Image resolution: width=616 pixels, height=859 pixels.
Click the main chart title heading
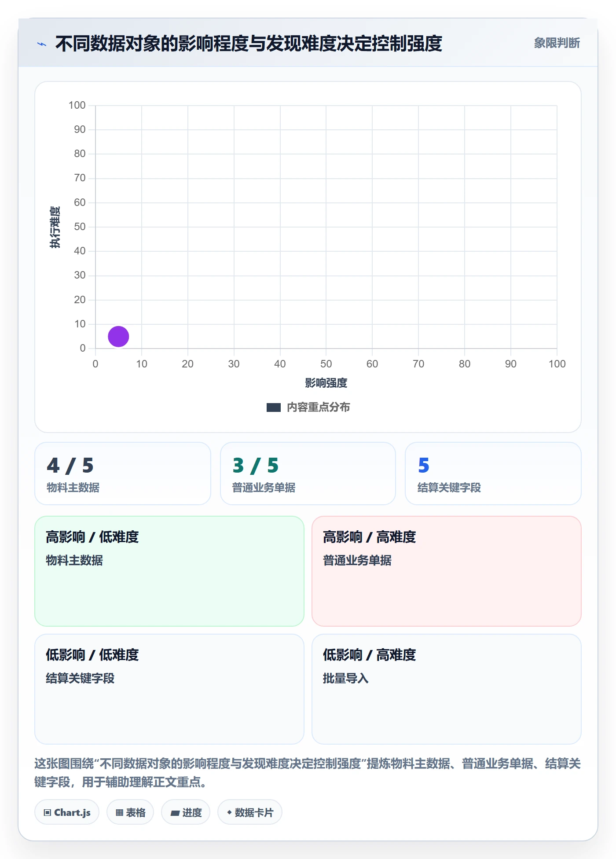coord(249,44)
